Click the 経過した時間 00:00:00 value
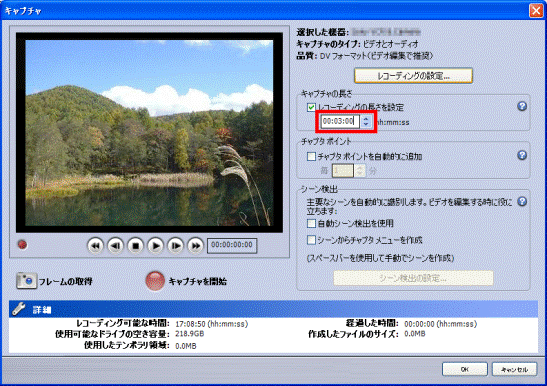The width and height of the screenshot is (547, 386). (441, 324)
